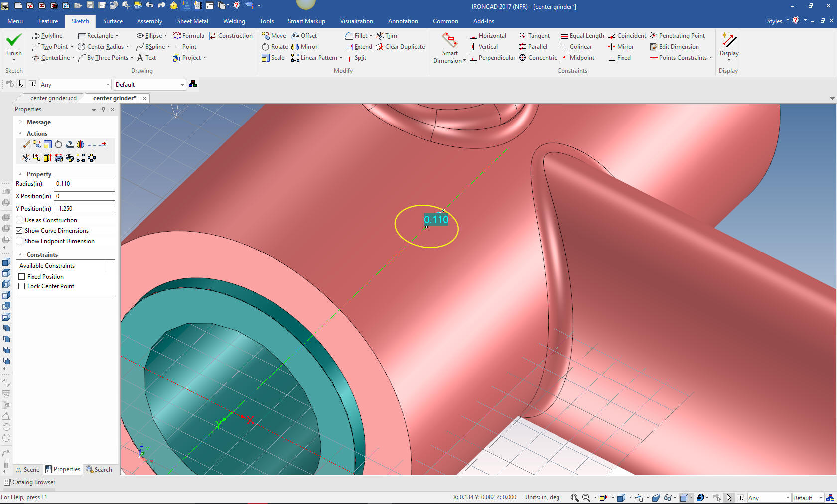This screenshot has height=504, width=837.
Task: Collapse the Constraints section
Action: [x=20, y=254]
